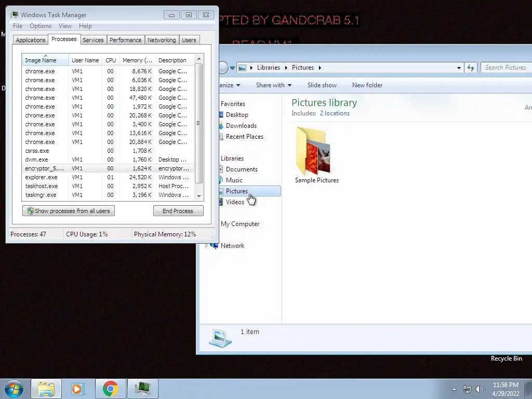
Task: Sort by User Name column header
Action: pyautogui.click(x=86, y=60)
